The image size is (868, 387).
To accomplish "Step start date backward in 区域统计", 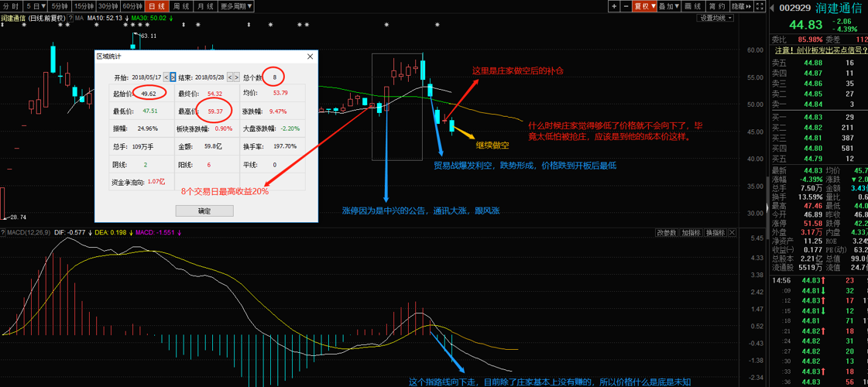I will [x=166, y=77].
